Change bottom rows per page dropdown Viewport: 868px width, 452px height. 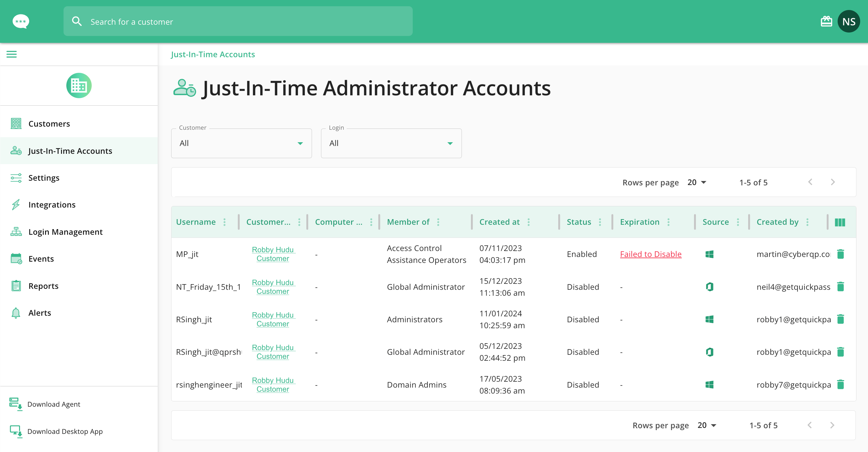(x=707, y=425)
